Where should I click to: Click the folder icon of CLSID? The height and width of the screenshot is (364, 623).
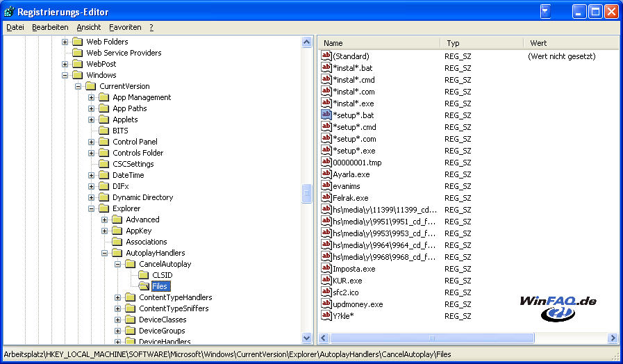click(x=144, y=275)
